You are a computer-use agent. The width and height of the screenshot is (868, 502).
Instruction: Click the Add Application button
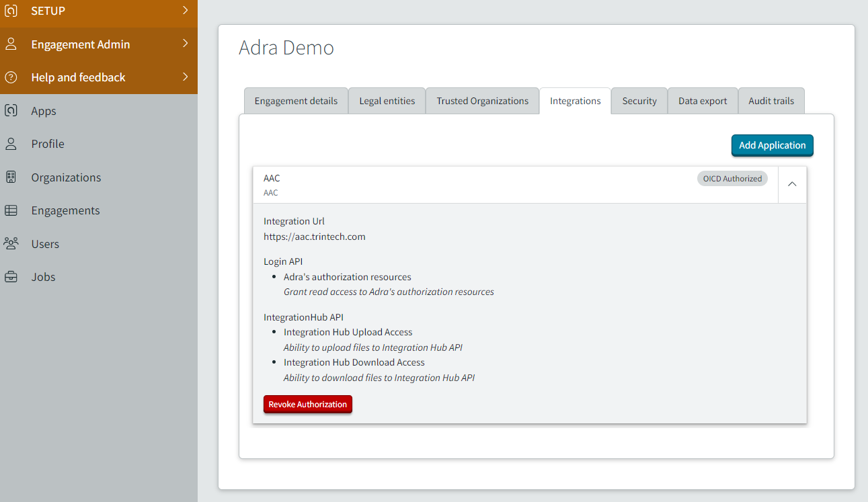[x=772, y=145]
